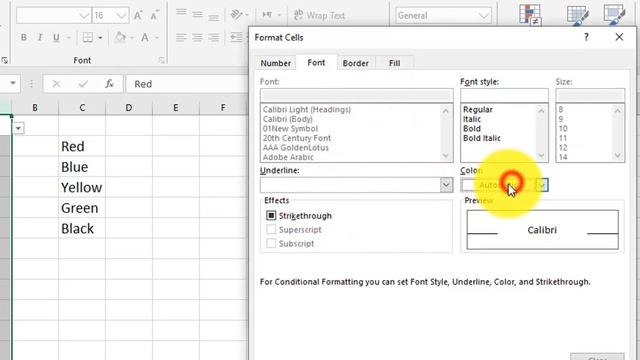This screenshot has width=640, height=360.
Task: Choose Calibri (Body) in the font list
Action: (288, 119)
